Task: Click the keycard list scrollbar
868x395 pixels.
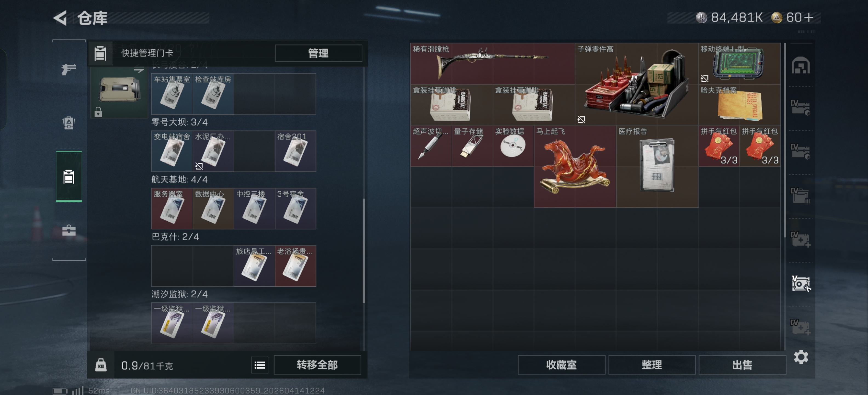Action: pyautogui.click(x=364, y=251)
